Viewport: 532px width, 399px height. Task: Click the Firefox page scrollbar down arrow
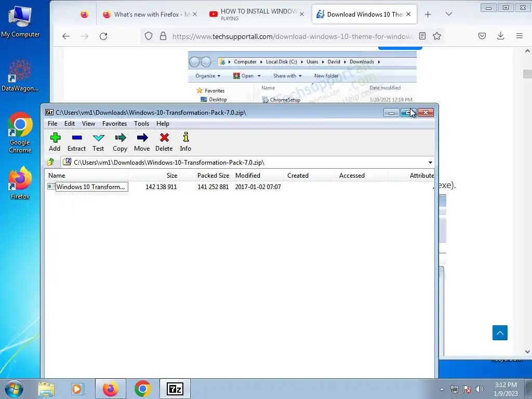528,352
